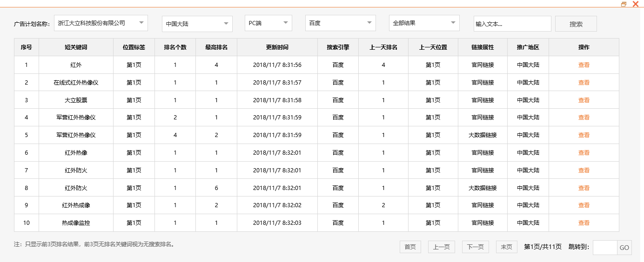
Task: Click the 短关键词 column header
Action: [x=76, y=47]
